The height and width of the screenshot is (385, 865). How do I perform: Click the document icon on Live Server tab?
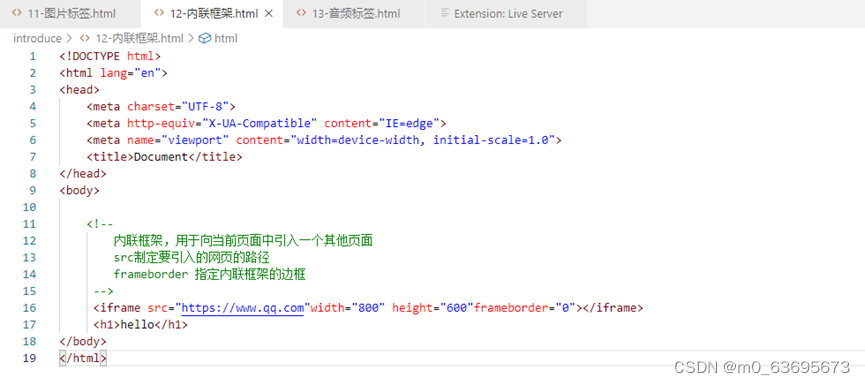pyautogui.click(x=445, y=13)
